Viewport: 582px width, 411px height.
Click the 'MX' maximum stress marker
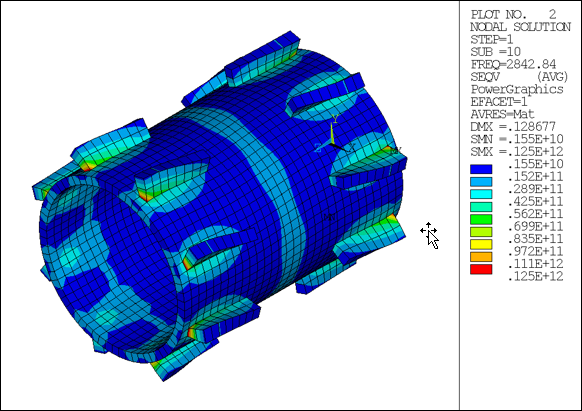click(395, 150)
